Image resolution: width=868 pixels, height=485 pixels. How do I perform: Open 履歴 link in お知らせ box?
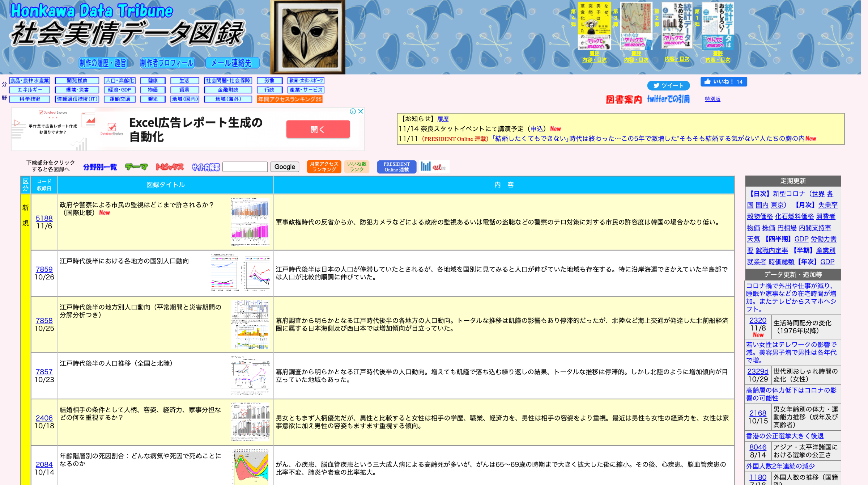coord(443,119)
